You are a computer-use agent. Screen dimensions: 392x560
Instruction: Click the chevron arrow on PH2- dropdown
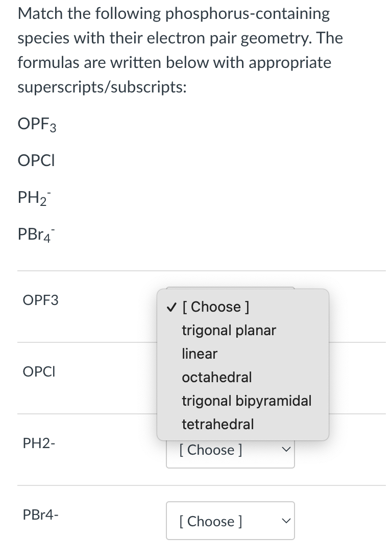tap(284, 450)
